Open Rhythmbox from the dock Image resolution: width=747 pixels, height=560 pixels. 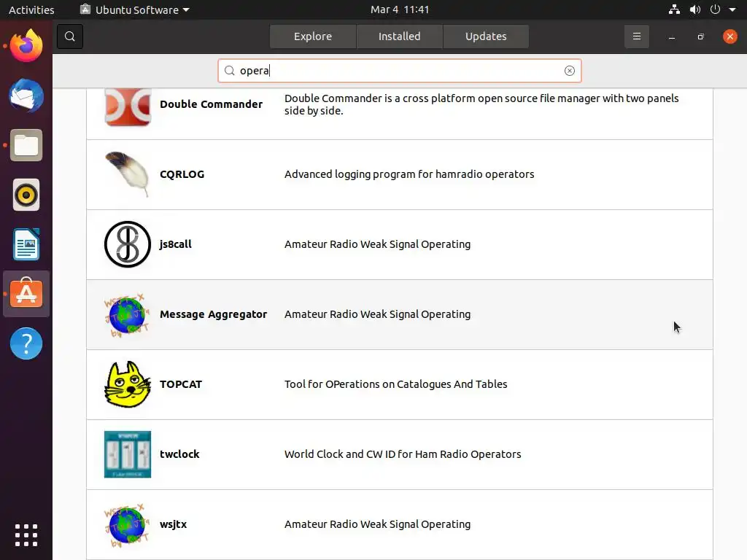click(26, 195)
